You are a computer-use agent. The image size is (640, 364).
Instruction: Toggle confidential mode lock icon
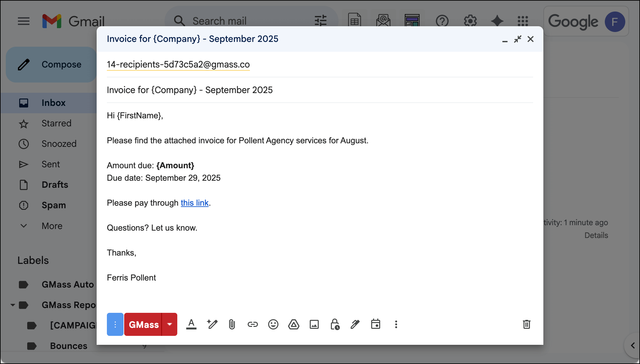click(x=335, y=324)
